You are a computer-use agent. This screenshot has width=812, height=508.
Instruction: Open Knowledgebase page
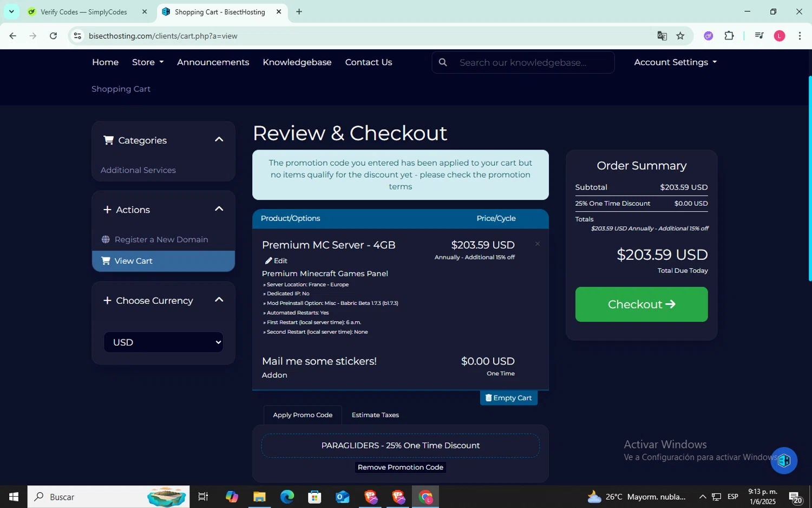(297, 62)
